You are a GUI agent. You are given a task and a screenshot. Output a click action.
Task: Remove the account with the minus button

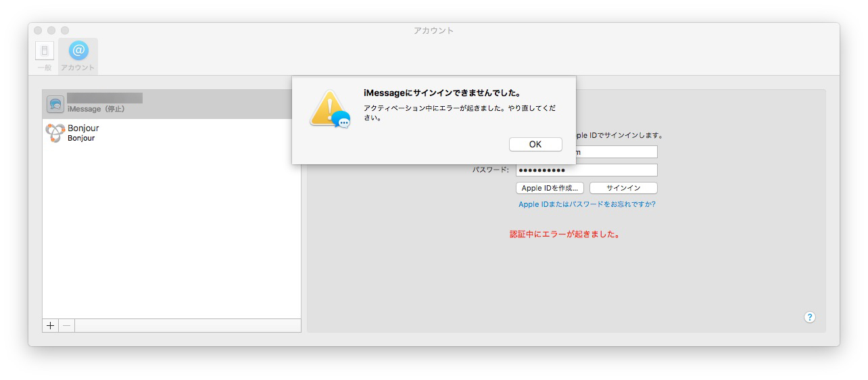67,325
